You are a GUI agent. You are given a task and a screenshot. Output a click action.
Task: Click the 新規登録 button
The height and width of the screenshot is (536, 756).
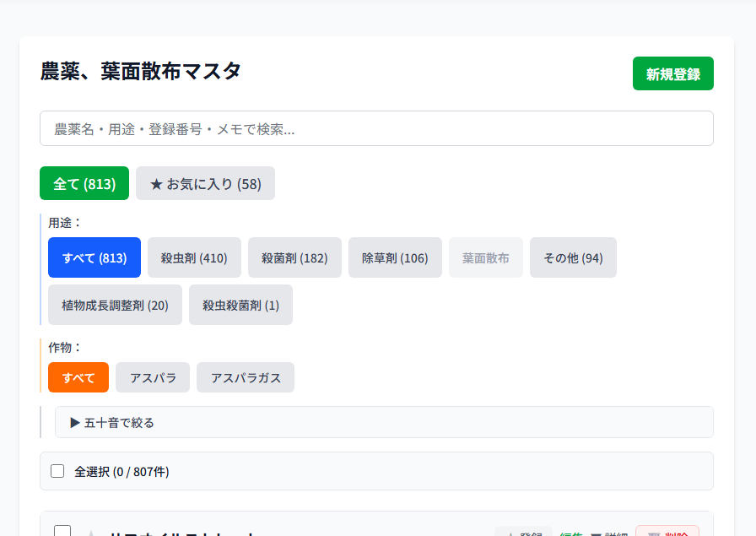[x=672, y=73]
